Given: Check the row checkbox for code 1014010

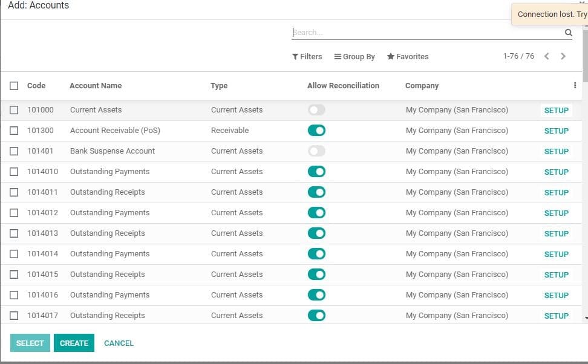Looking at the screenshot, I should [14, 171].
